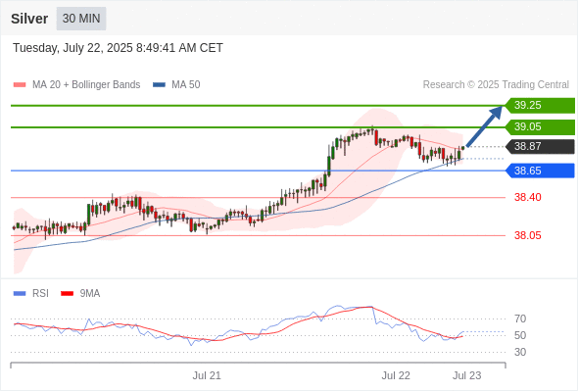The width and height of the screenshot is (578, 392).
Task: Click the blue upward forecast arrow
Action: [x=484, y=126]
